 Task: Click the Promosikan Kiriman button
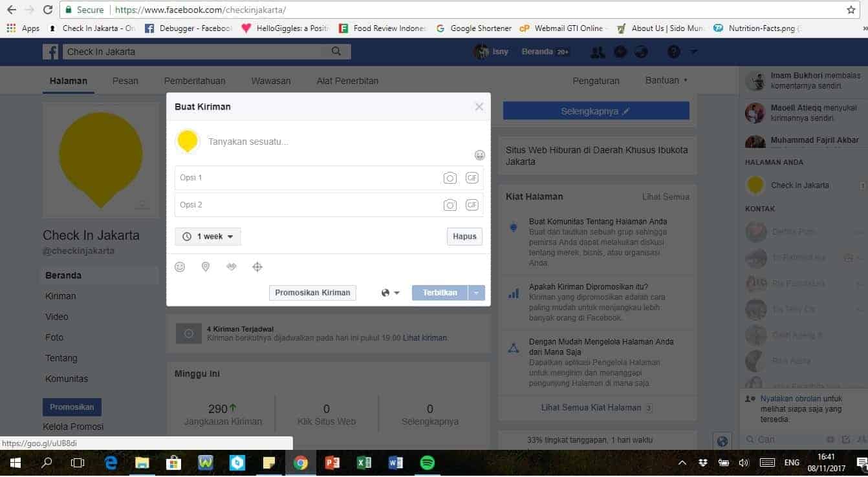pos(312,293)
